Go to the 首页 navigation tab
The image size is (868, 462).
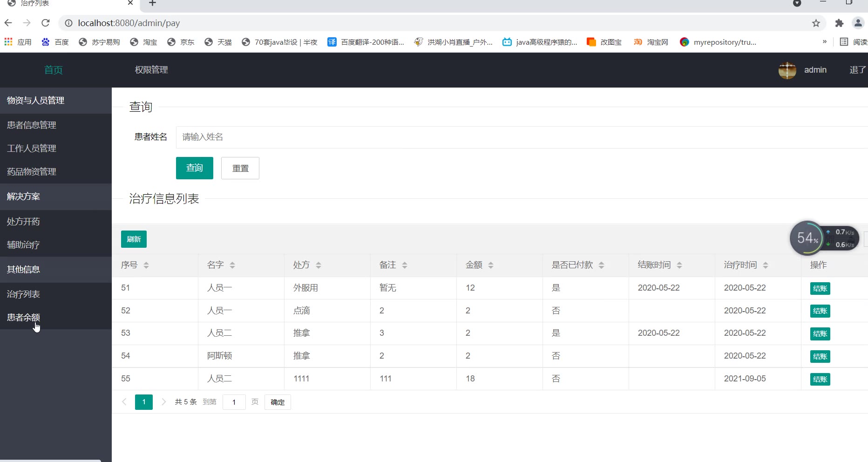54,70
